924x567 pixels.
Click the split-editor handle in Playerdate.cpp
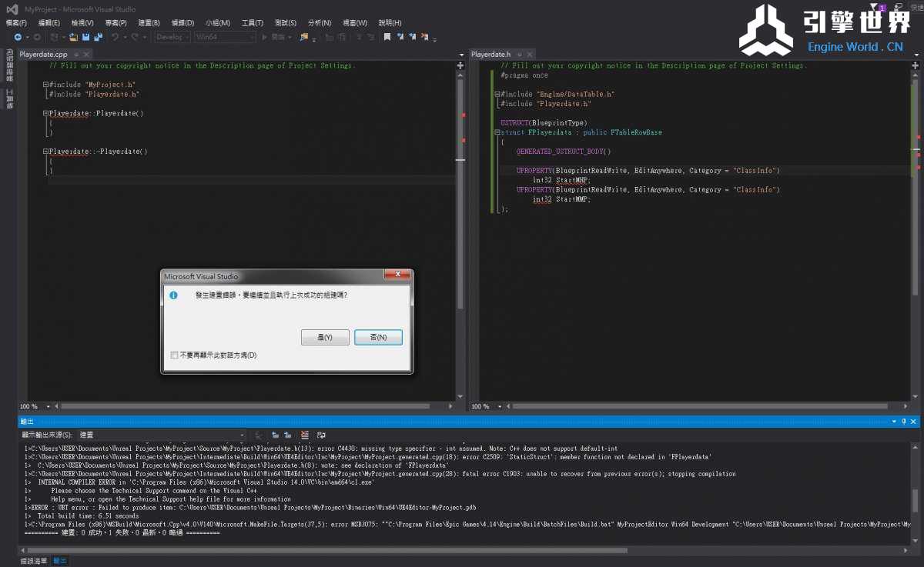pos(460,66)
